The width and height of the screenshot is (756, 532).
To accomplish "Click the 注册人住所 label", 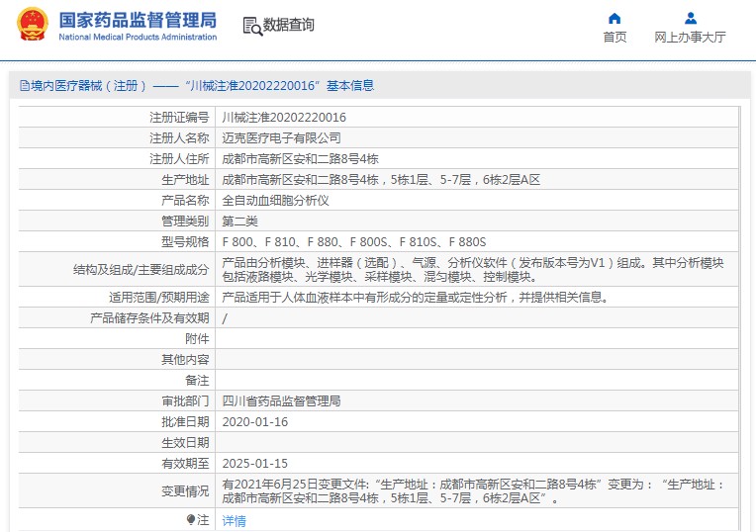I will (179, 159).
